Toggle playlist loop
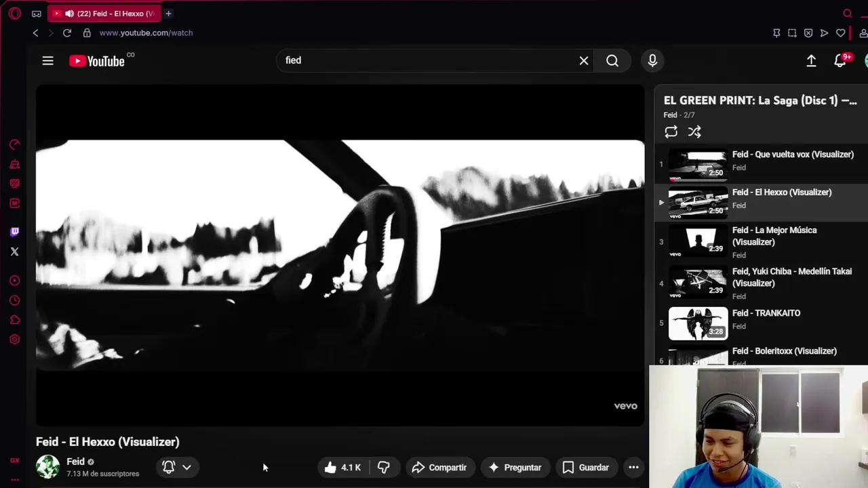 click(x=671, y=132)
